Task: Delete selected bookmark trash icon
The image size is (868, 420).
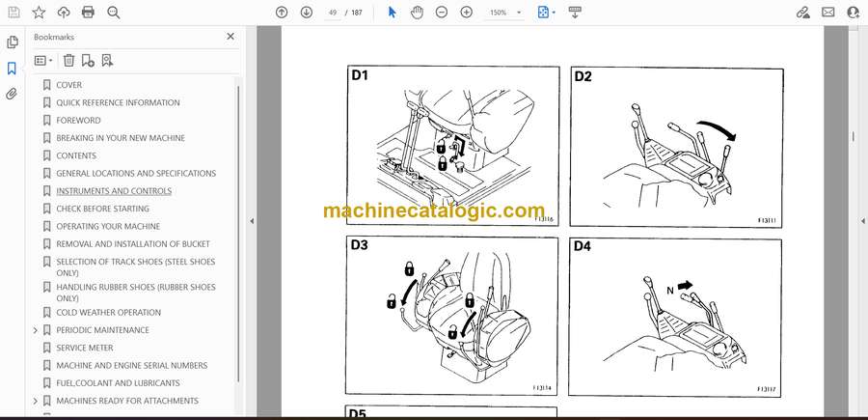Action: tap(68, 61)
